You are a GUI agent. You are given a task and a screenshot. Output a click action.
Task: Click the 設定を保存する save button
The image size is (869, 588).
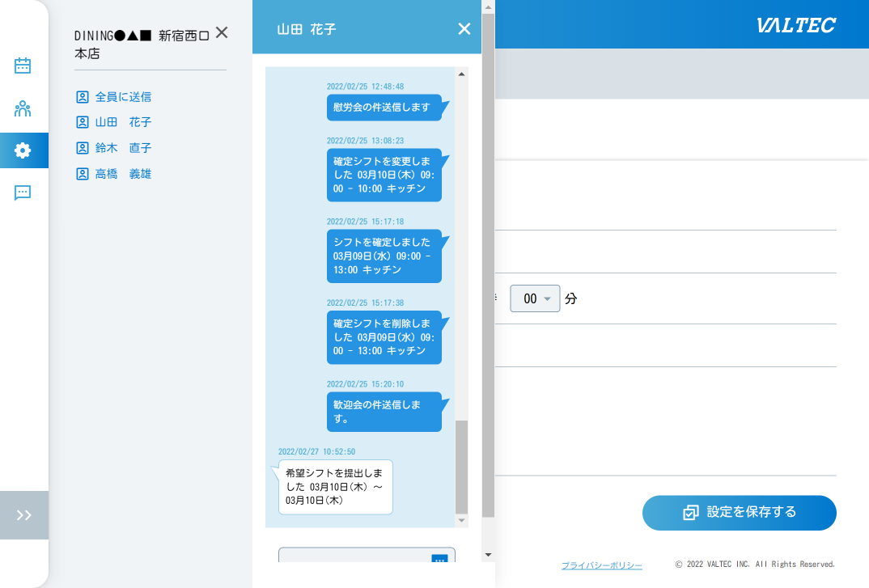(738, 512)
